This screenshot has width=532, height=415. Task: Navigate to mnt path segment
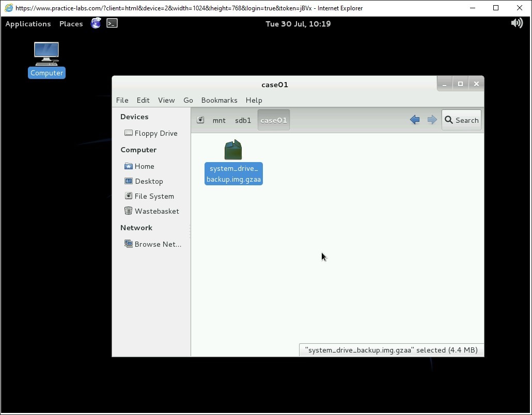(x=219, y=120)
